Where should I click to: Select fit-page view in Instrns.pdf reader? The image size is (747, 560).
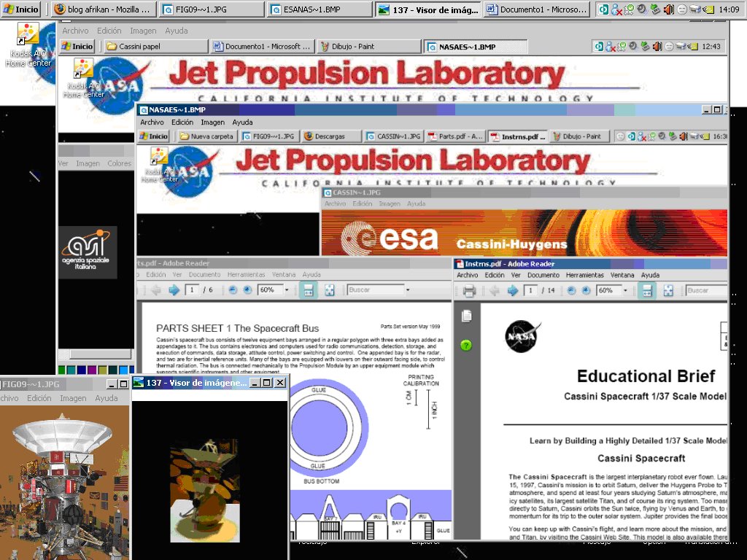[668, 290]
